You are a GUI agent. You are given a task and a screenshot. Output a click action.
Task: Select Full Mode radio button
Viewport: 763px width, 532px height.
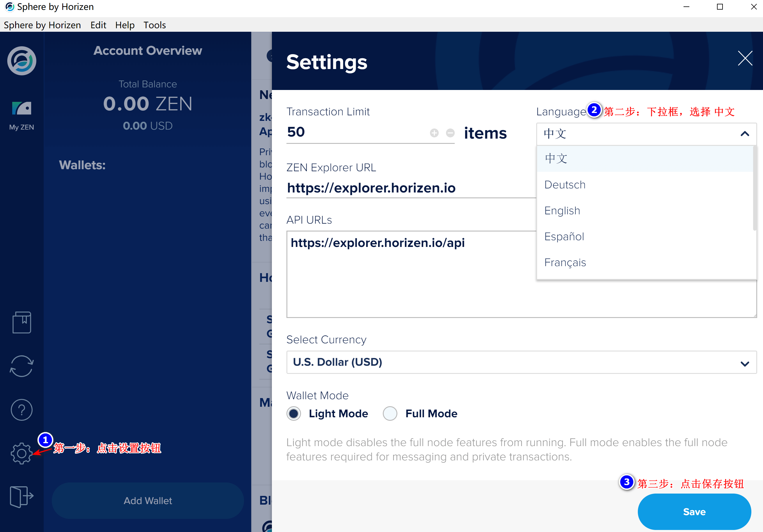(390, 413)
